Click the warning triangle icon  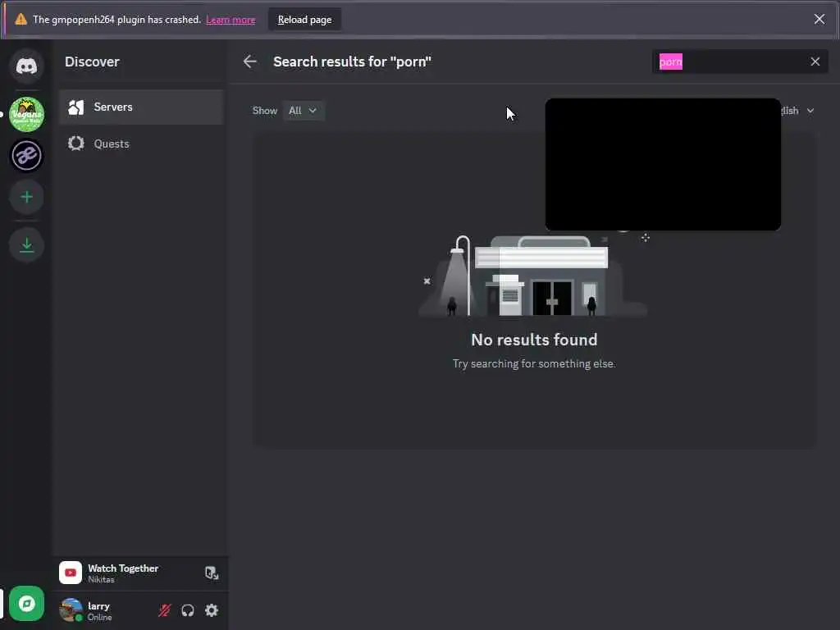pos(21,20)
